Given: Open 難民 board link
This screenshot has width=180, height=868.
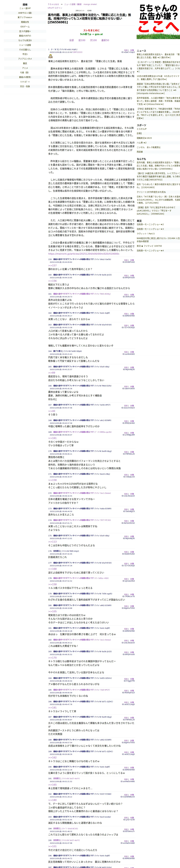Looking at the screenshot, I should click(25, 63).
